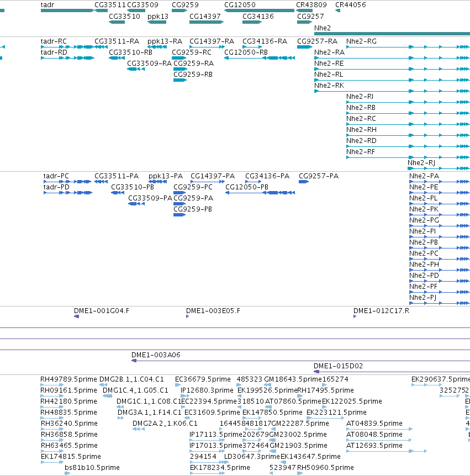Click the Nhe2-PG protein label

[x=424, y=220]
